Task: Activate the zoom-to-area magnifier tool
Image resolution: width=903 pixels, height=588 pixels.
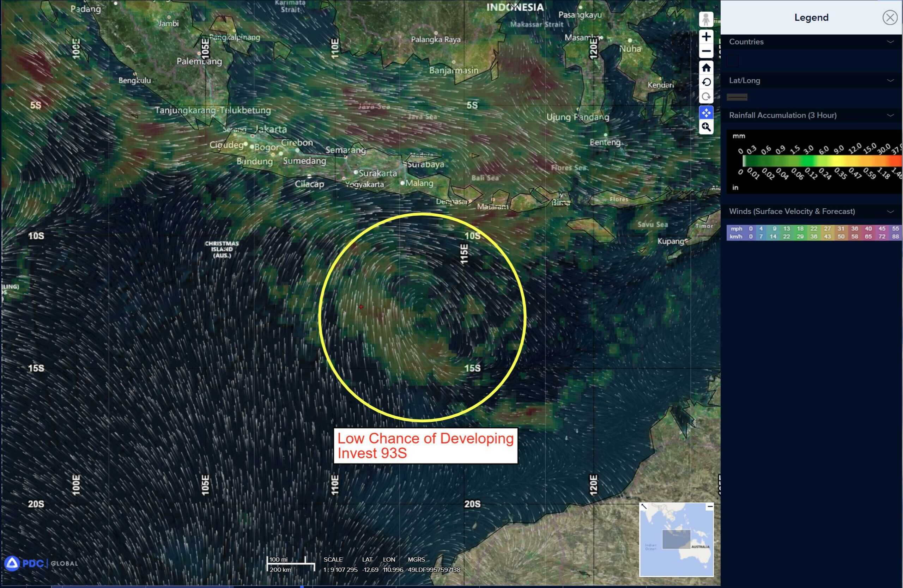Action: pyautogui.click(x=706, y=127)
